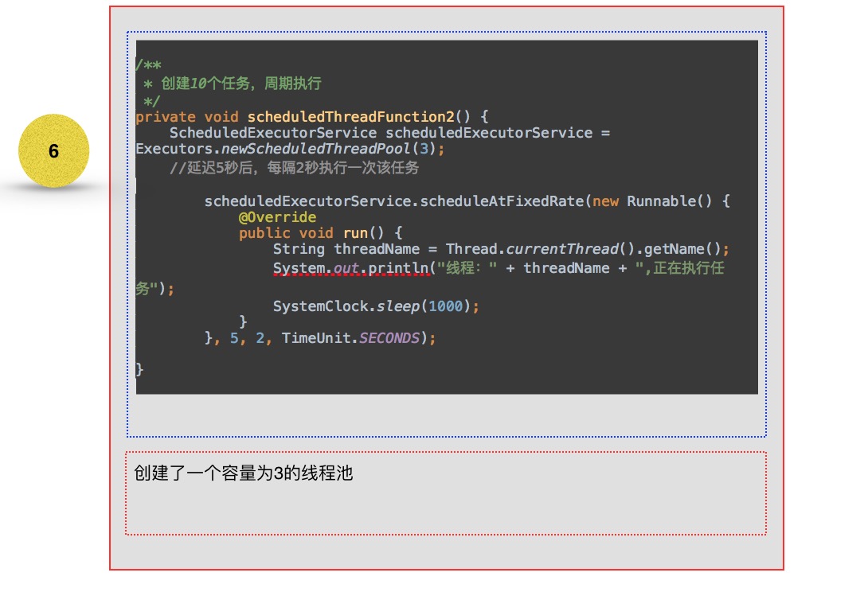Click the "SystemClock.sleep(1000);" line
Image resolution: width=868 pixels, height=592 pixels.
(376, 306)
